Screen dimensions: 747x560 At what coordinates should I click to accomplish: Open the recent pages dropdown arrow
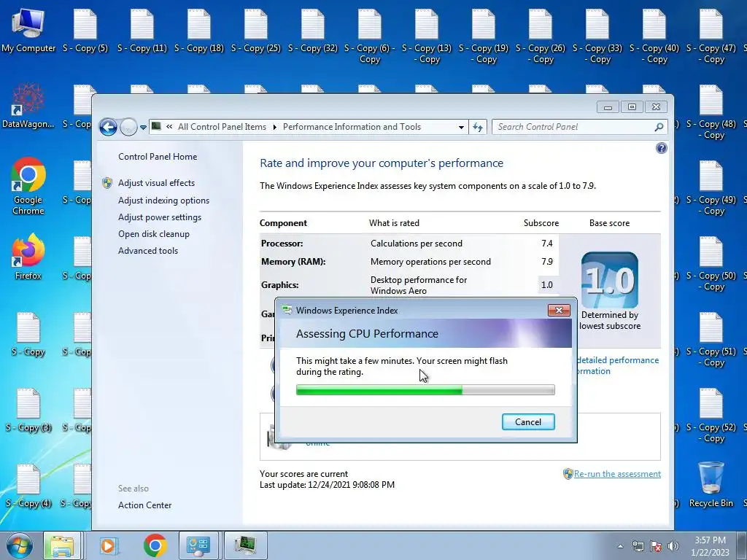click(143, 128)
